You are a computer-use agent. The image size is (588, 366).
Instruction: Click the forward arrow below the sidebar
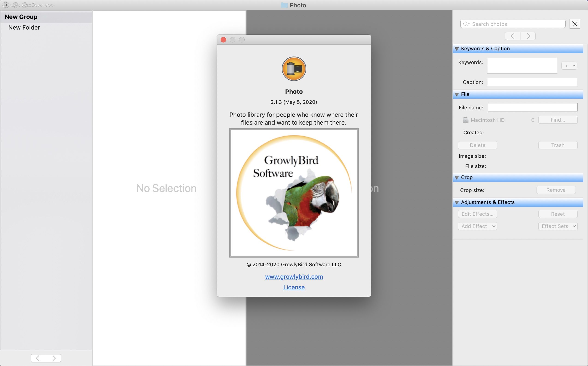[54, 358]
